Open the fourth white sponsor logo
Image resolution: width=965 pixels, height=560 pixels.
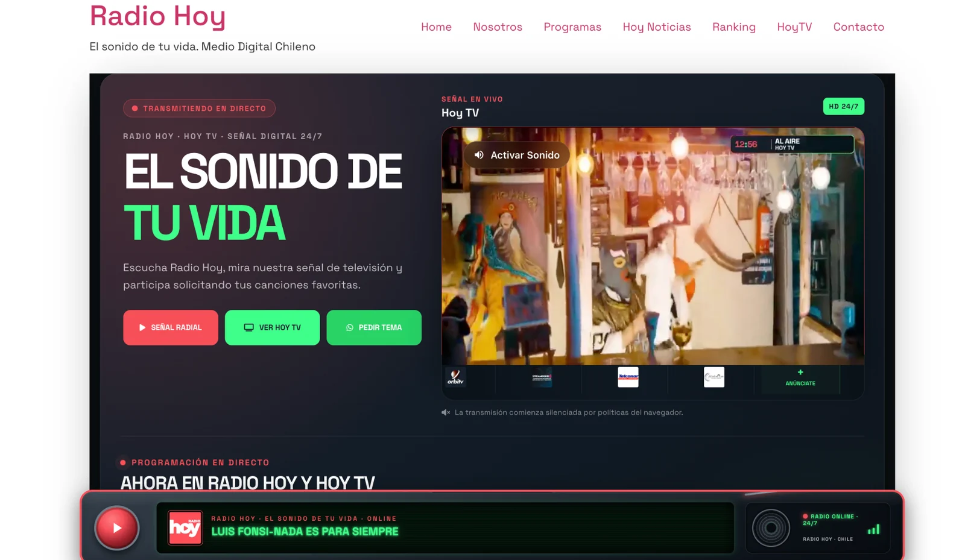pos(714,377)
